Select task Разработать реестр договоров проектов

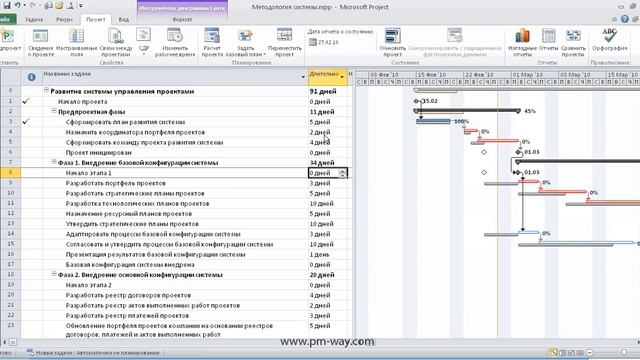[128, 296]
